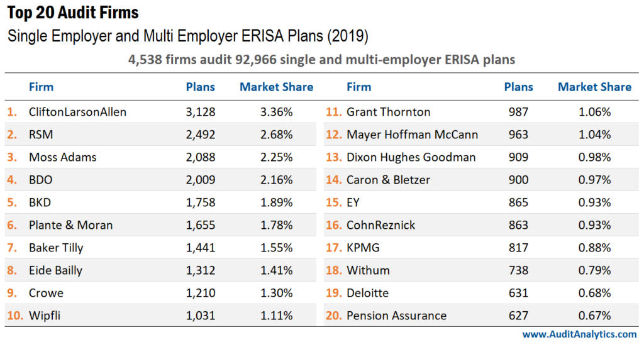The height and width of the screenshot is (347, 644).
Task: Select the 0.67% market share value
Action: (595, 316)
